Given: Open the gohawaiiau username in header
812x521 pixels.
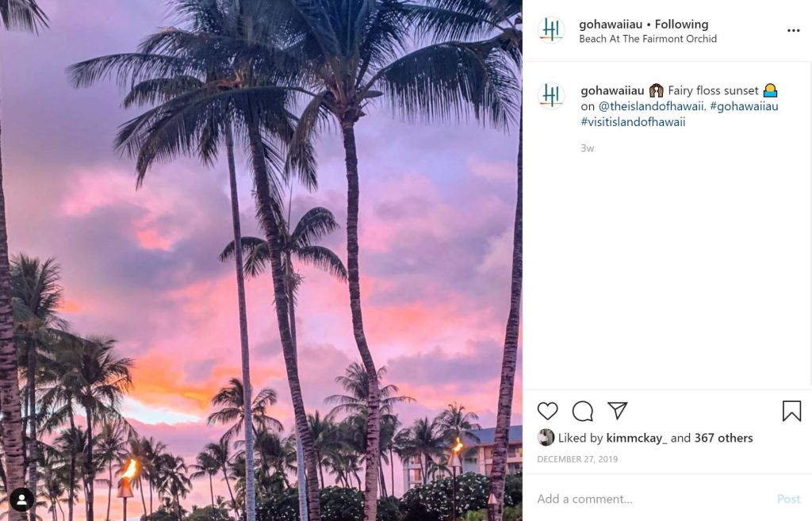Looking at the screenshot, I should [611, 25].
